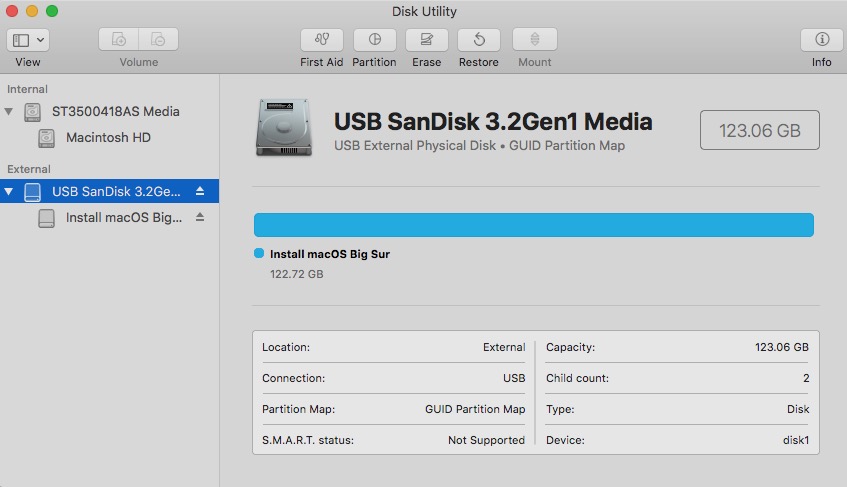Collapse the ST3500418AS Media disk tree
Image resolution: width=847 pixels, height=487 pixels.
(x=11, y=111)
